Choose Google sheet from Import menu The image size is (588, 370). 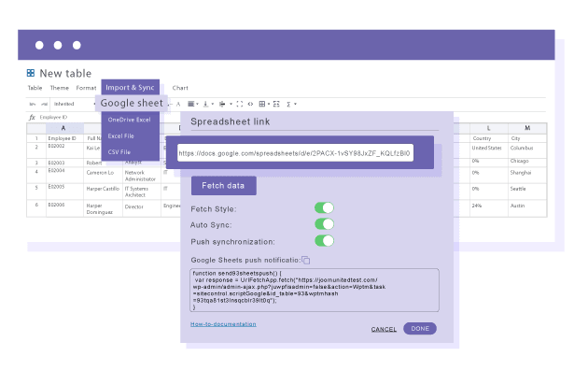(132, 103)
